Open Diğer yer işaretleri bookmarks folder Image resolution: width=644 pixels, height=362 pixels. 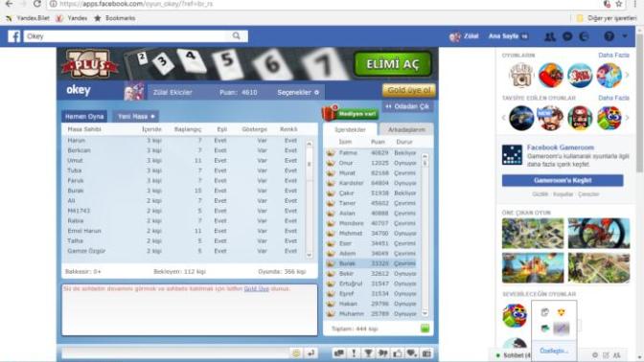point(607,18)
